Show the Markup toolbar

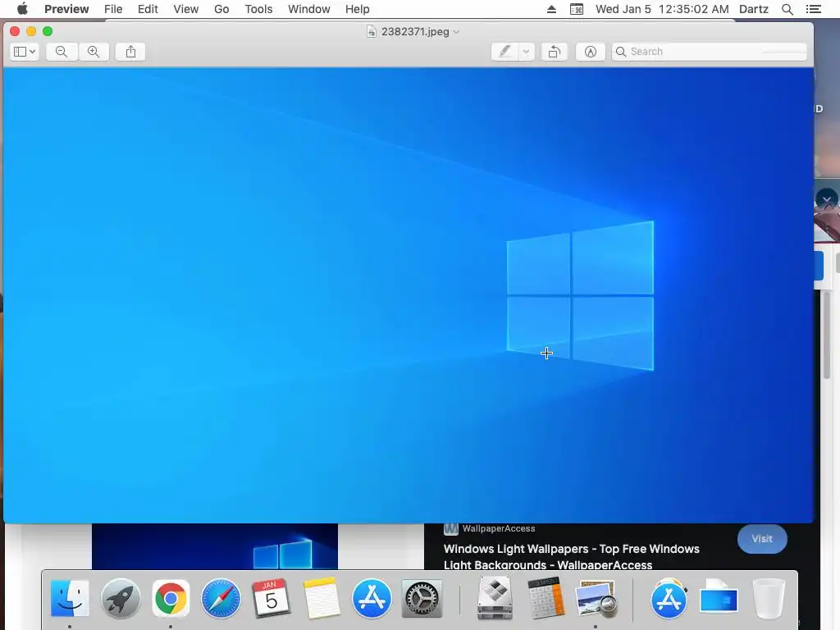pos(591,52)
